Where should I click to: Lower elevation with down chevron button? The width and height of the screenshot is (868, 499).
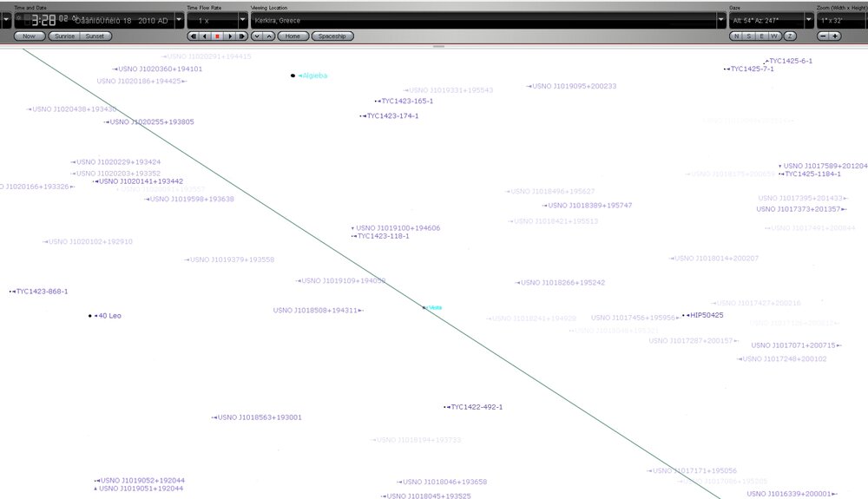pyautogui.click(x=257, y=36)
